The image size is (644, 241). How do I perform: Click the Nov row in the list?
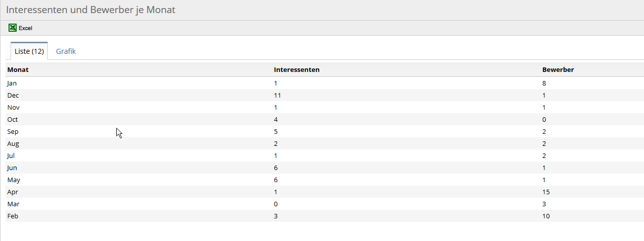325,107
